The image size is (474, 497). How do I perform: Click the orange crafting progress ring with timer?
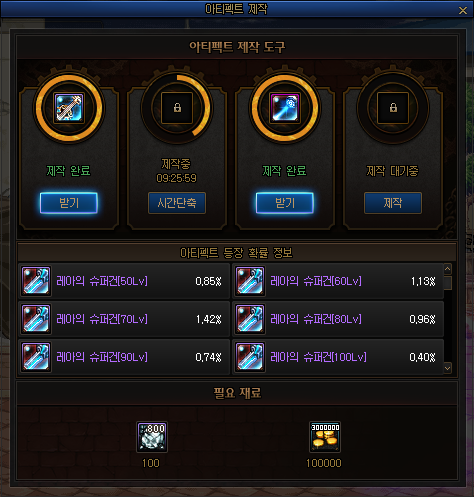(177, 108)
